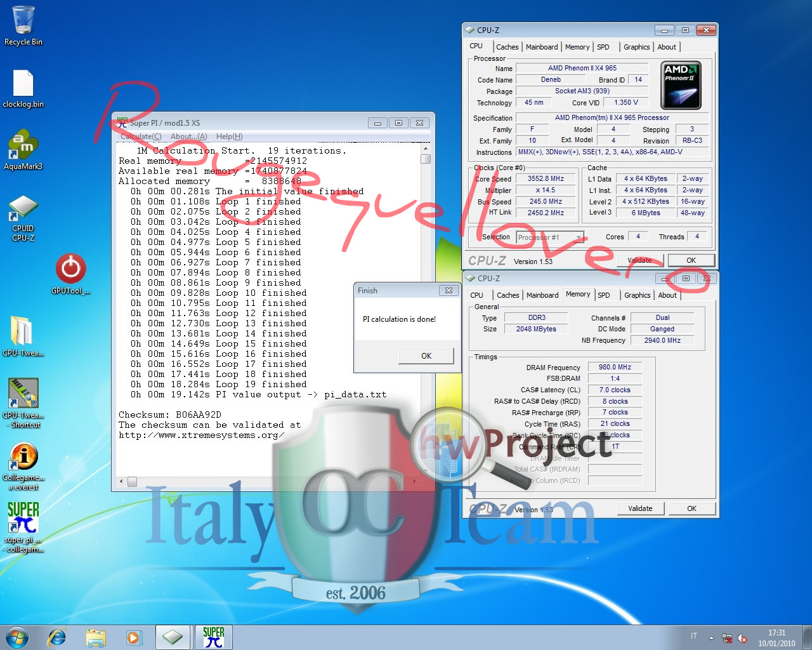Viewport: 812px width, 650px height.
Task: Click the AMD Phenom II X4 965 name field
Action: [582, 68]
